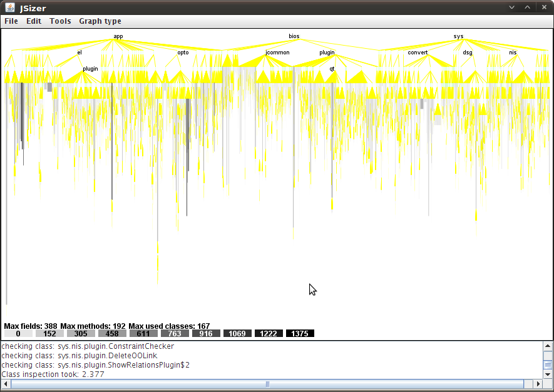Click the Max used classes: 167 label

point(169,326)
